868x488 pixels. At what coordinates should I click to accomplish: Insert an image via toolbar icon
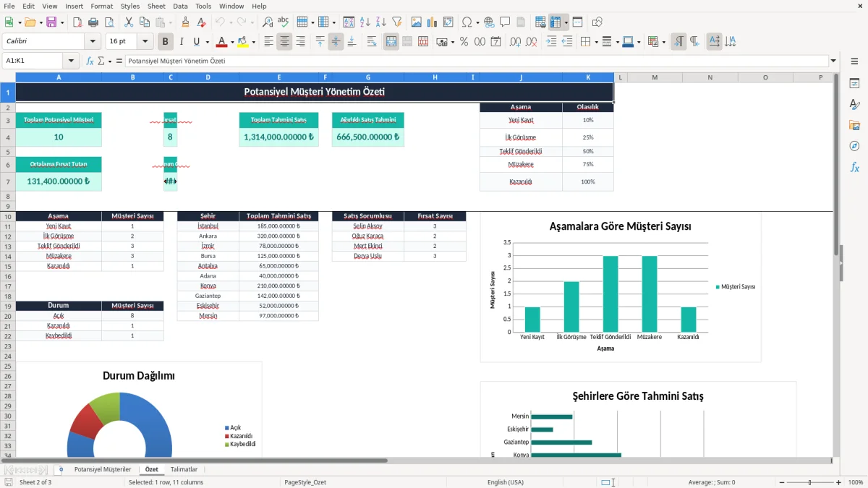click(417, 22)
